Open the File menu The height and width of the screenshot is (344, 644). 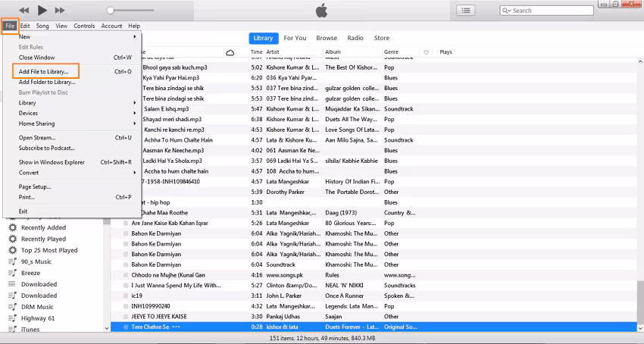10,26
